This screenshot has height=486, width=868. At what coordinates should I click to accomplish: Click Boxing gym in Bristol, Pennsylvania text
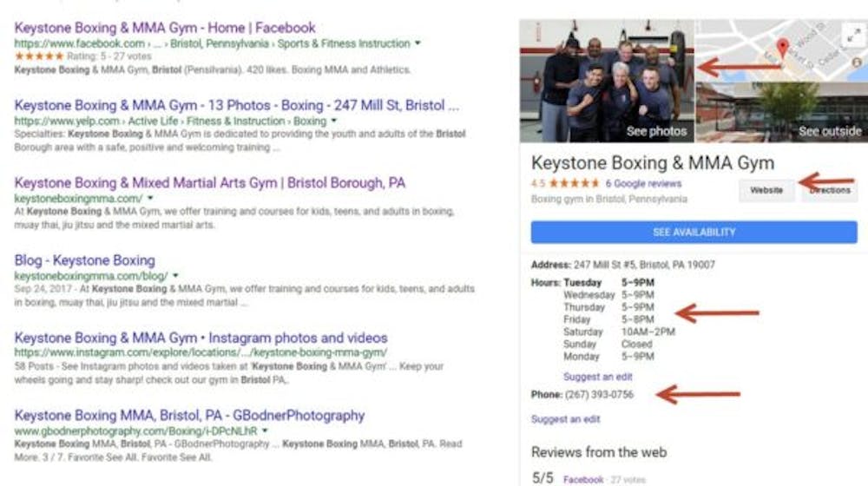click(609, 200)
